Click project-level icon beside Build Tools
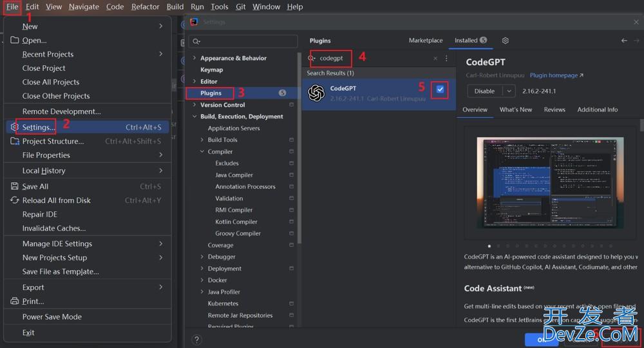644x348 pixels. (291, 140)
